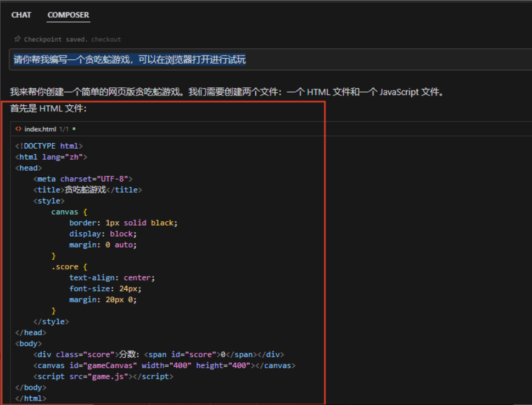Click the 'Checkpoint saved.' status text
Screen dimensions: 532x405
tap(56, 40)
